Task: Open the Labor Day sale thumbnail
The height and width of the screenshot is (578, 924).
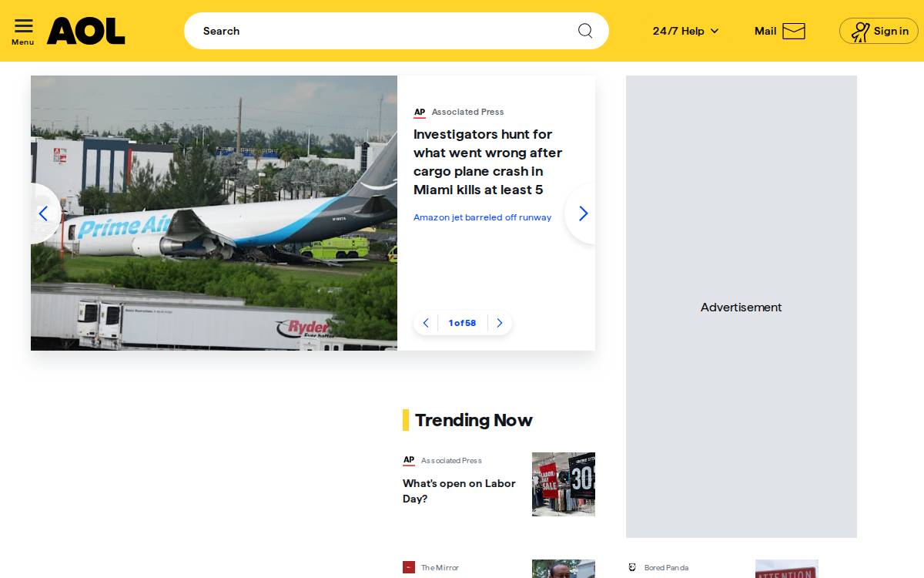Action: (564, 484)
